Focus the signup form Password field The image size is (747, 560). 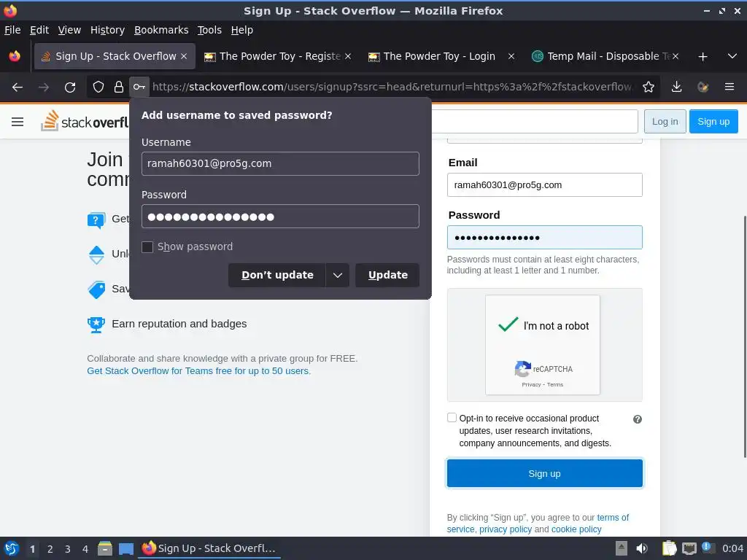tap(544, 238)
